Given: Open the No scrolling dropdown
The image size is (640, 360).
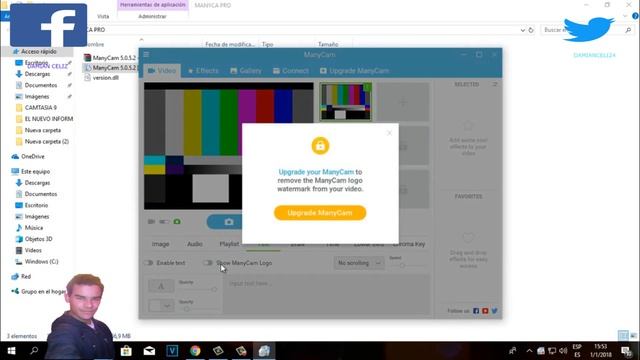Looking at the screenshot, I should [359, 263].
